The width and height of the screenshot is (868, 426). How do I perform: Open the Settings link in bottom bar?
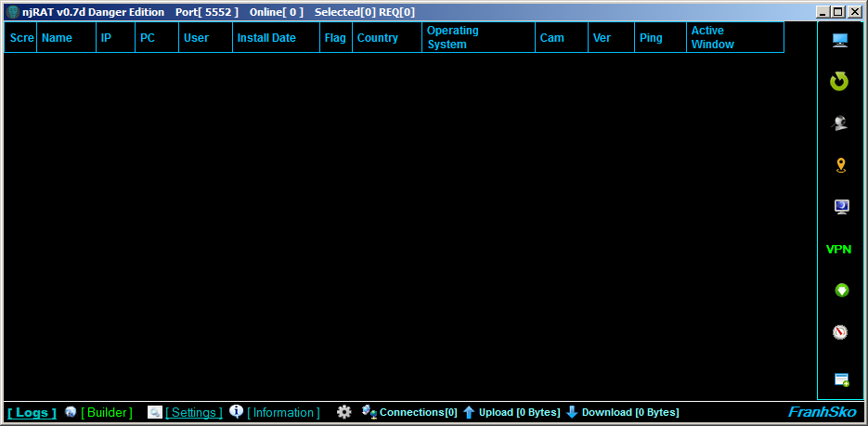point(194,412)
